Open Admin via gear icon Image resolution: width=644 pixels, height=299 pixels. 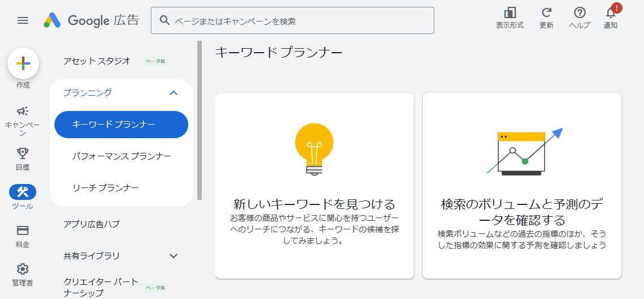23,269
